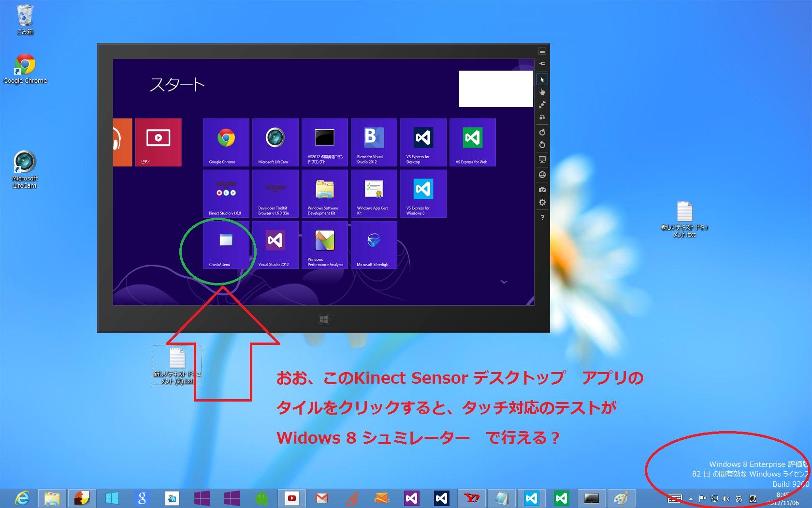Open the Video tile on Start screen

(159, 142)
